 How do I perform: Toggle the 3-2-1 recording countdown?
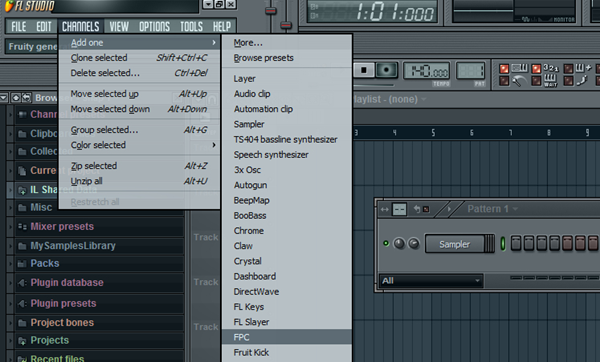pos(550,68)
